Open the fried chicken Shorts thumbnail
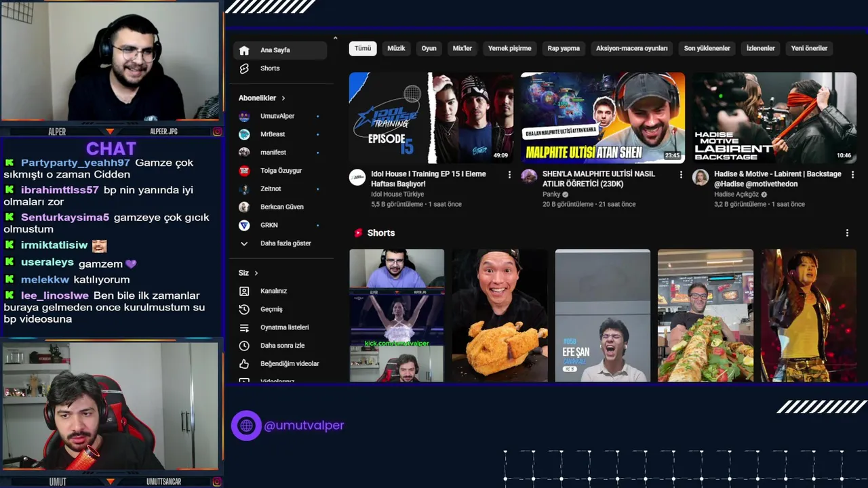 click(500, 315)
